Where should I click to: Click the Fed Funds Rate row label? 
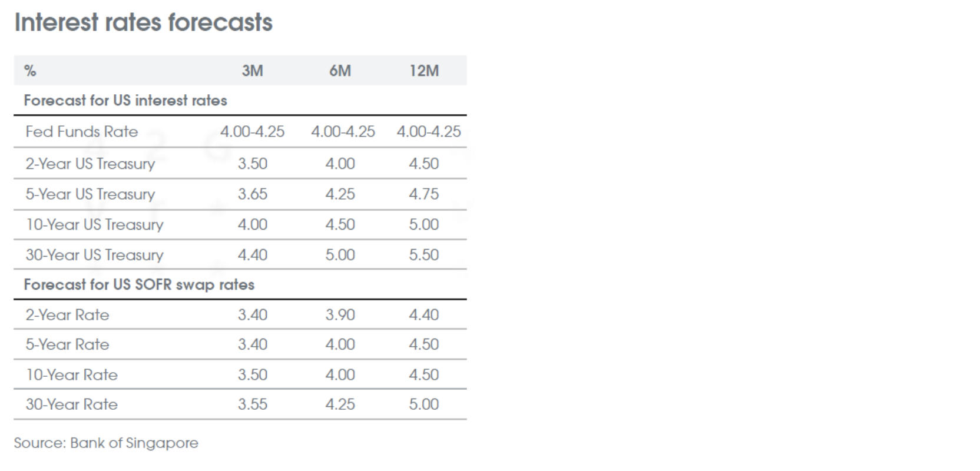[x=81, y=131]
